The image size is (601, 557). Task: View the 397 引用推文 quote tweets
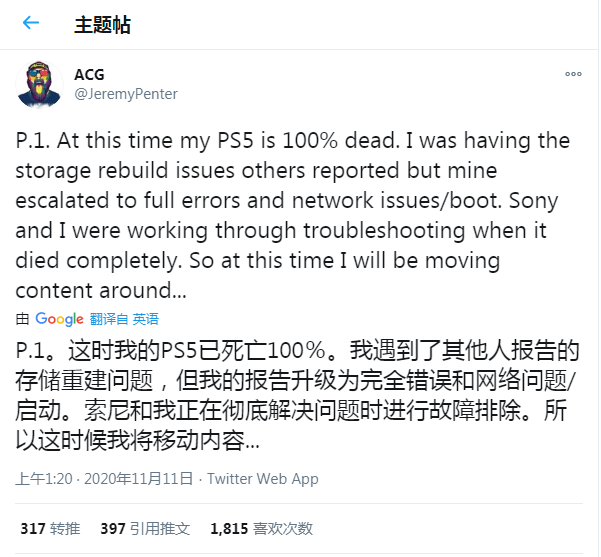click(146, 528)
